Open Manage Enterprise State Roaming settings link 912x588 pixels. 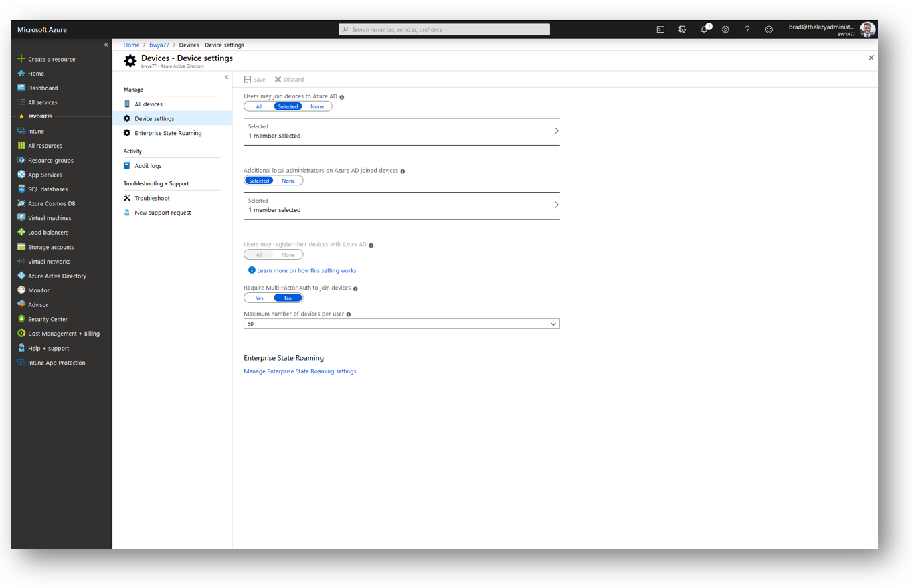(x=300, y=371)
